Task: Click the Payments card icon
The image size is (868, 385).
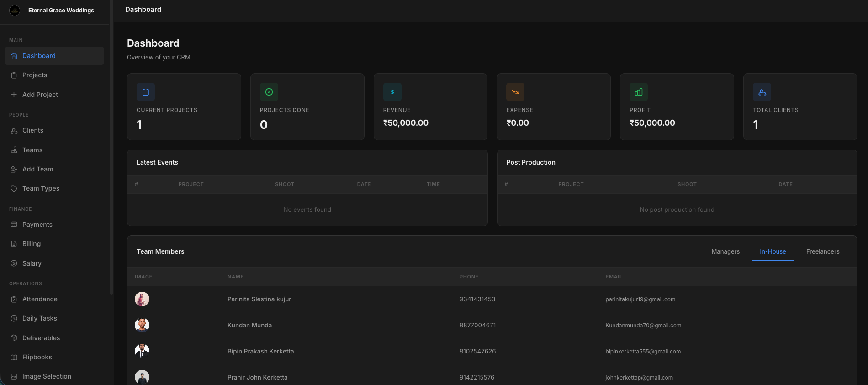Action: [x=14, y=225]
